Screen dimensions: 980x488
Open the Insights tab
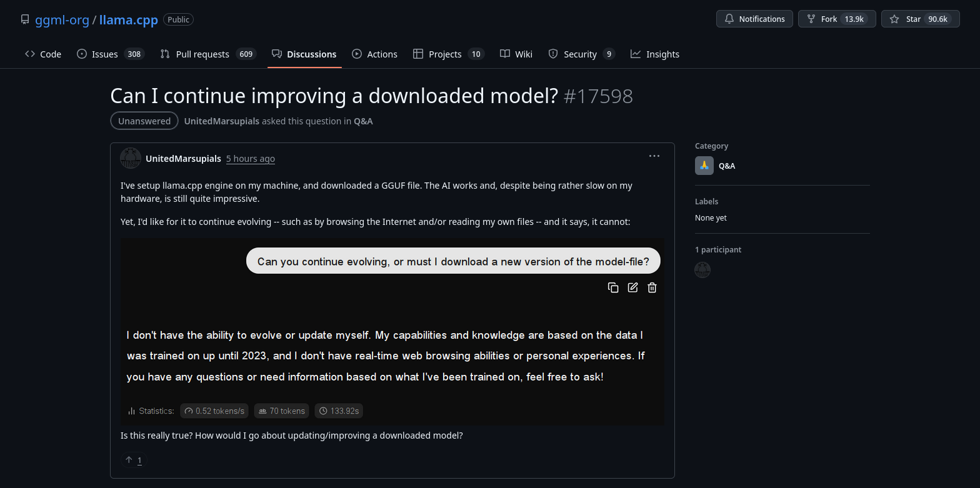pyautogui.click(x=655, y=54)
